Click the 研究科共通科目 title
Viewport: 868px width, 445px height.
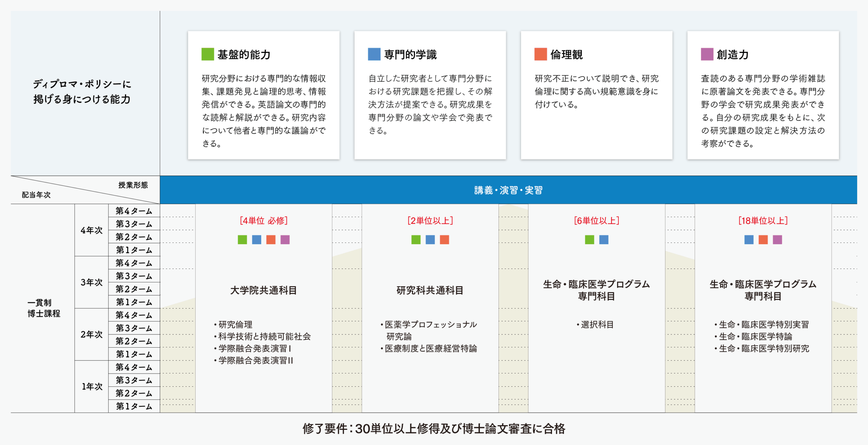click(430, 290)
